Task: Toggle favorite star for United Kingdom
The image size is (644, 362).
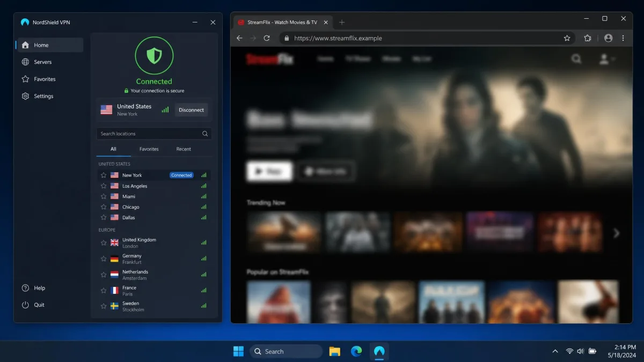Action: point(104,243)
